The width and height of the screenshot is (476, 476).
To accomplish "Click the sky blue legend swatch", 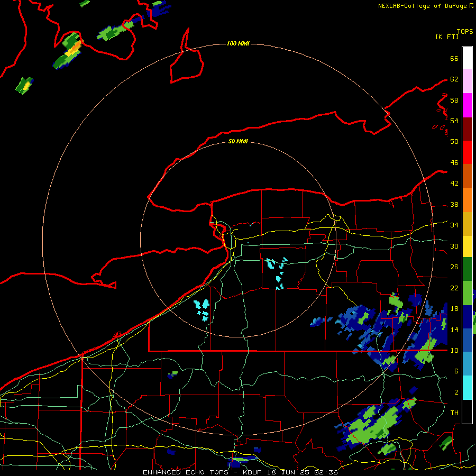I will 467,364.
